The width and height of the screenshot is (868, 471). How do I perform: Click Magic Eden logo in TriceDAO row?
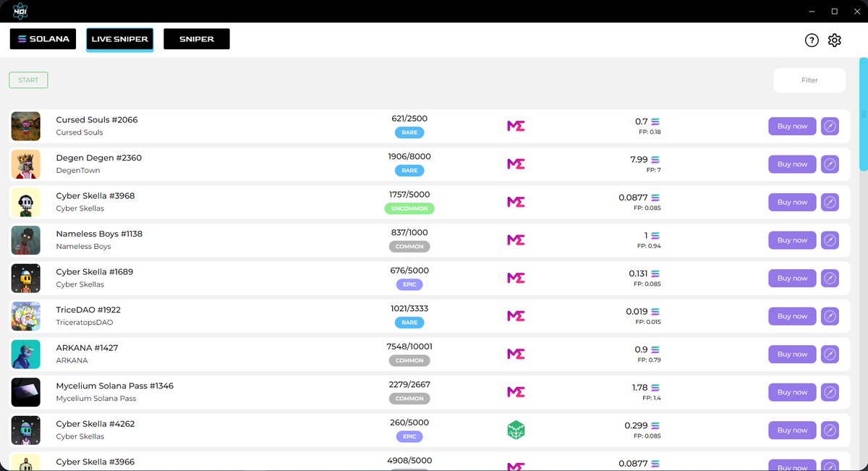click(x=516, y=316)
